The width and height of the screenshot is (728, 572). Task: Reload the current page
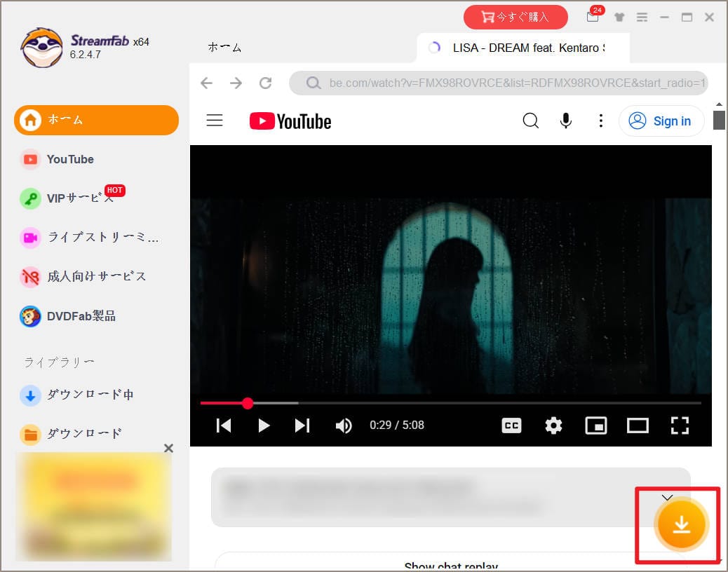[x=266, y=83]
